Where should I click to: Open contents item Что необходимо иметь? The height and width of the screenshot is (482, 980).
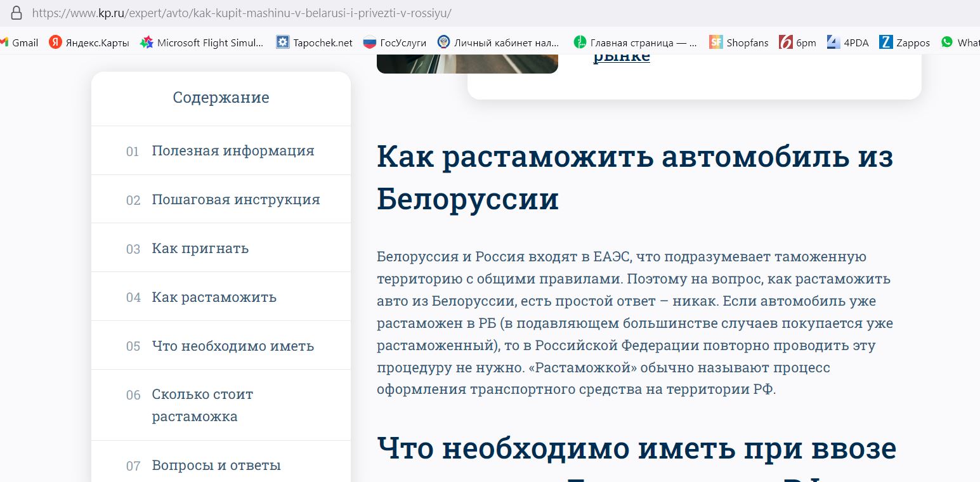(x=221, y=346)
